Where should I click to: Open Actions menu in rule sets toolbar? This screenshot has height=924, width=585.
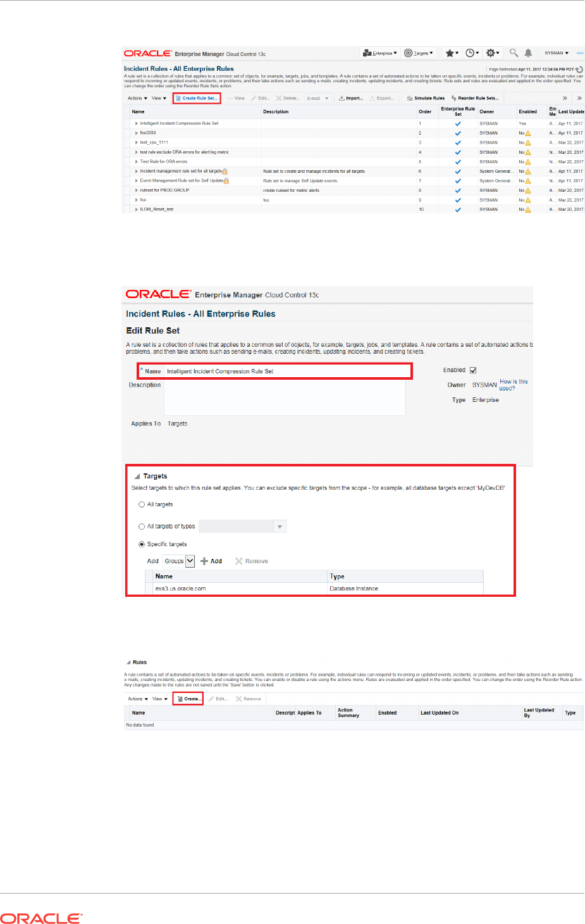coord(137,98)
